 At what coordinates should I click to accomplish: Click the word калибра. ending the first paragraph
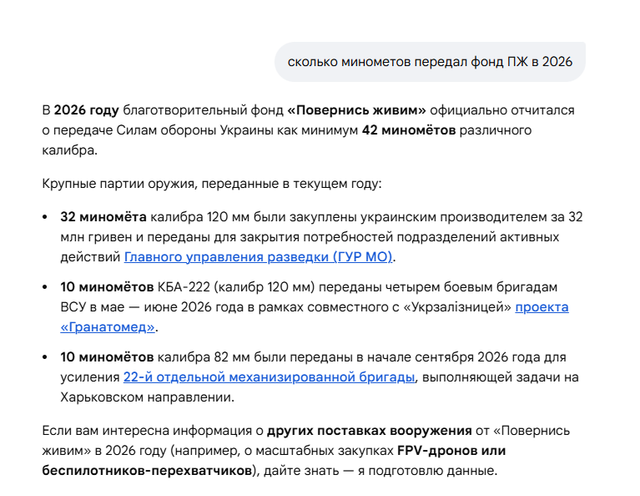pyautogui.click(x=70, y=150)
